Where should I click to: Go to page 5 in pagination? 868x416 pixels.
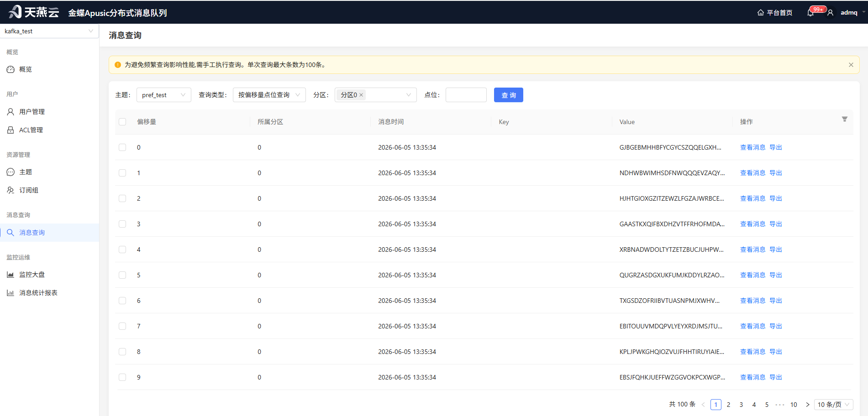(x=767, y=405)
